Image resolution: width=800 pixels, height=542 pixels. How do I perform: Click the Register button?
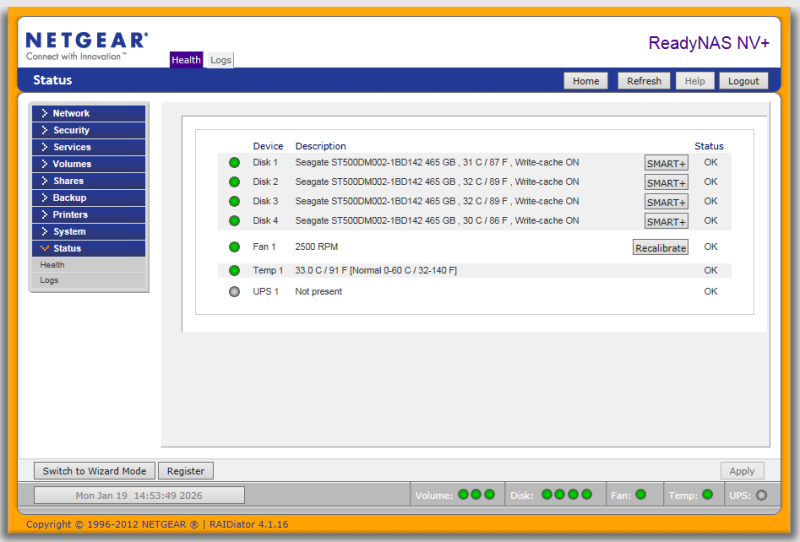pos(186,471)
